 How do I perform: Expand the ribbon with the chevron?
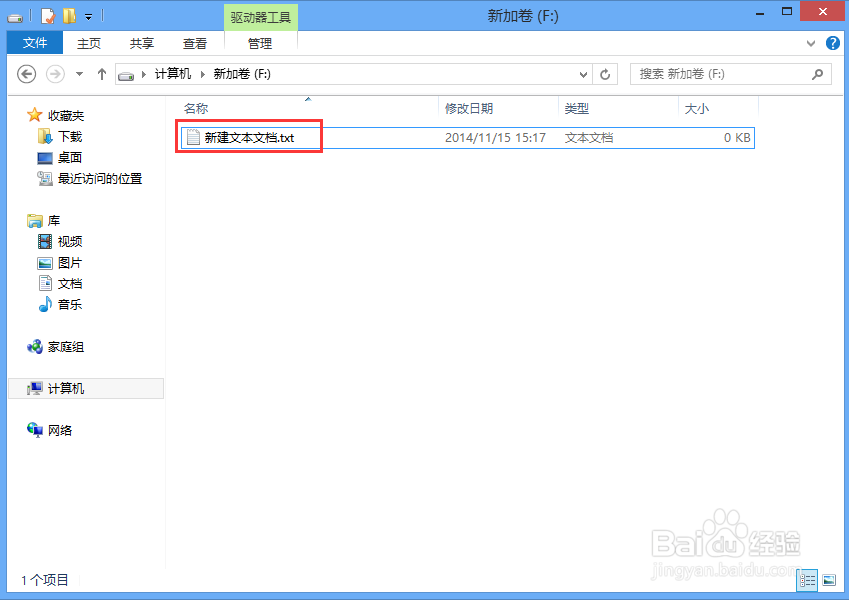(811, 43)
